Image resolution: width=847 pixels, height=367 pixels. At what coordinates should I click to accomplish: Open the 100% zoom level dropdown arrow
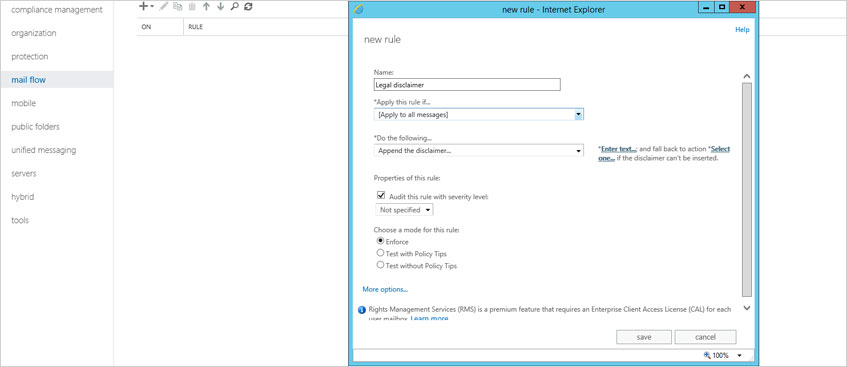[739, 355]
